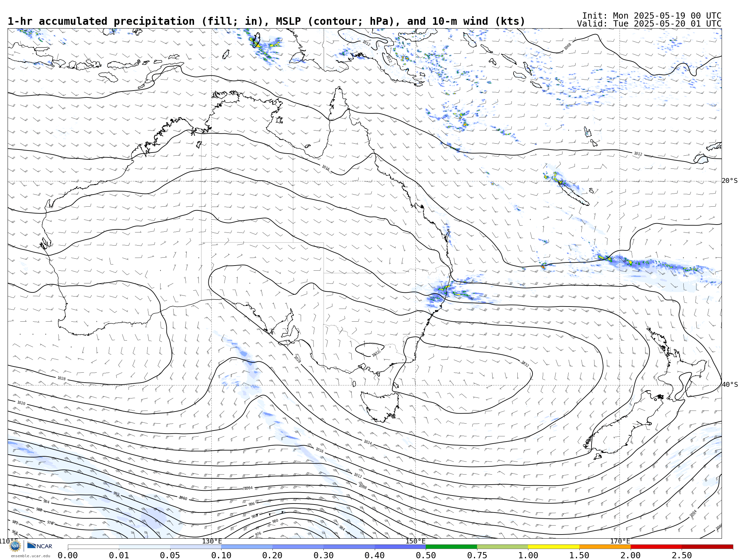Click the 1024 isobar contour label
The image size is (744, 560).
click(x=368, y=442)
